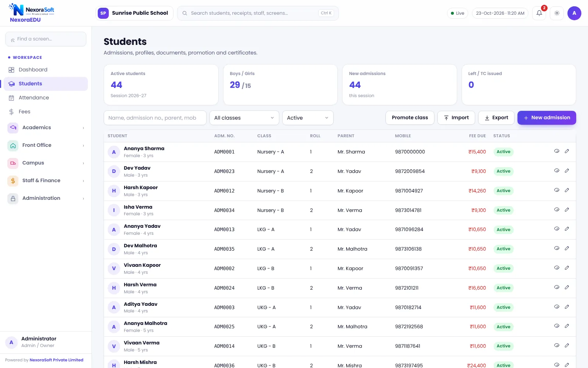
Task: Click the date and time pill
Action: pyautogui.click(x=500, y=13)
